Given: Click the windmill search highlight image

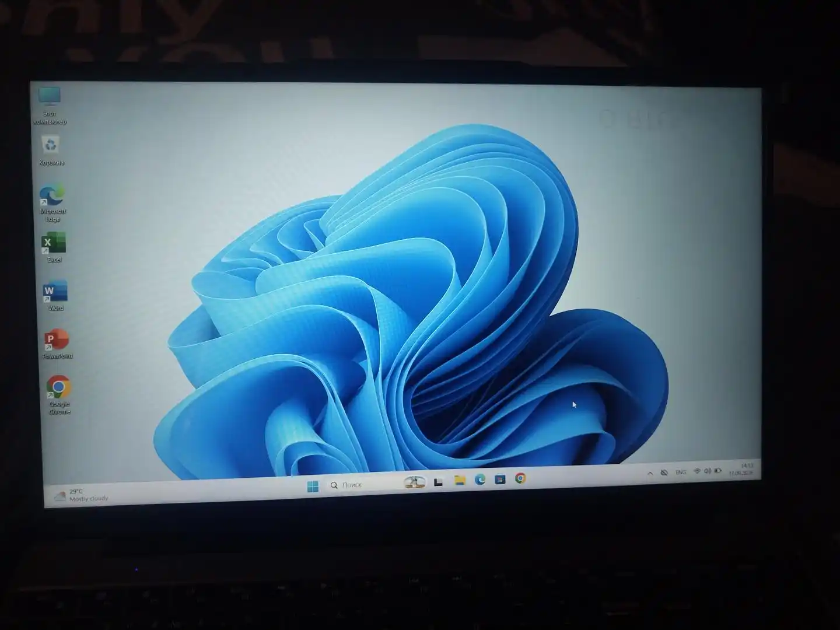Looking at the screenshot, I should pyautogui.click(x=415, y=482).
